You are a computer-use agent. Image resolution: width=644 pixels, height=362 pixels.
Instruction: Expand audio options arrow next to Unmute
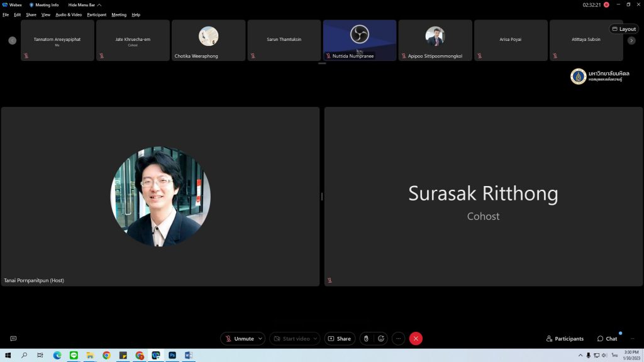point(260,339)
